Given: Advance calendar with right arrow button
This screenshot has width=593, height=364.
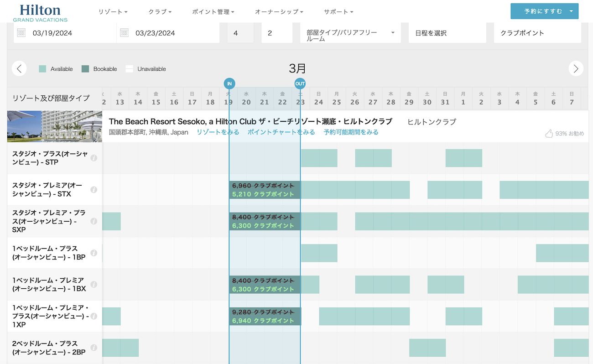Looking at the screenshot, I should [576, 68].
